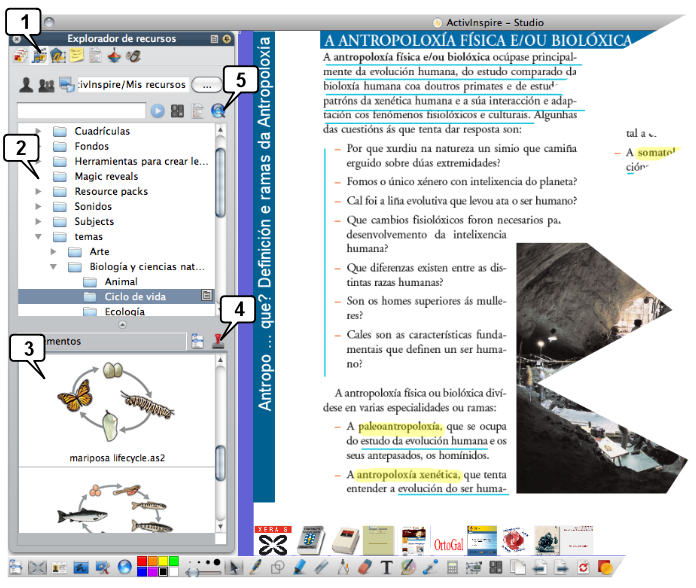696x588 pixels.
Task: Select the Ciclo de vida folder
Action: point(134,297)
